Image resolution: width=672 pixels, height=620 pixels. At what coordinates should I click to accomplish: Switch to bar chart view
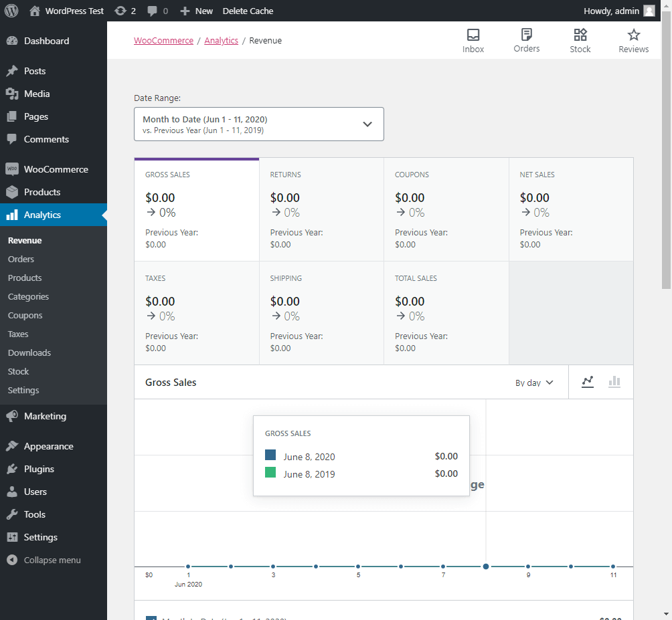click(614, 382)
